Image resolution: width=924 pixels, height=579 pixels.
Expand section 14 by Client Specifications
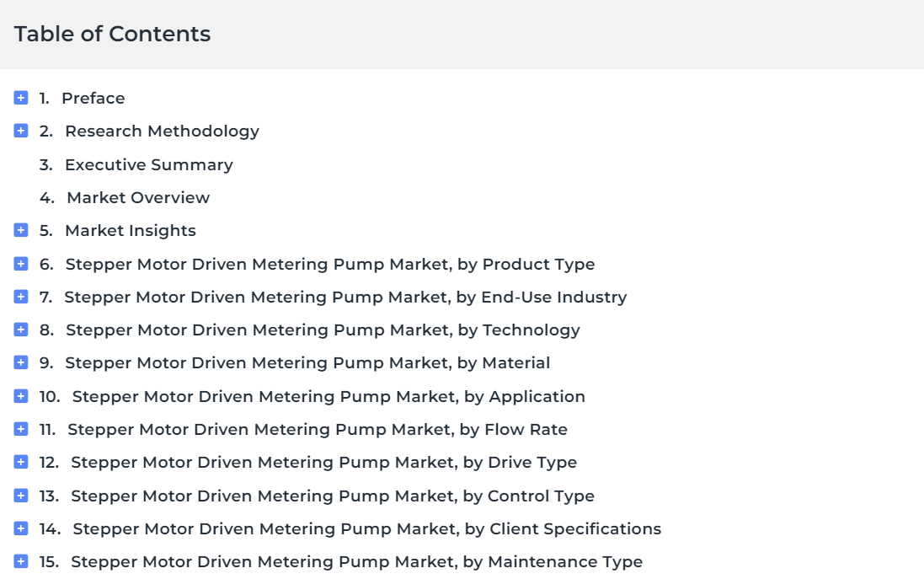(x=20, y=529)
